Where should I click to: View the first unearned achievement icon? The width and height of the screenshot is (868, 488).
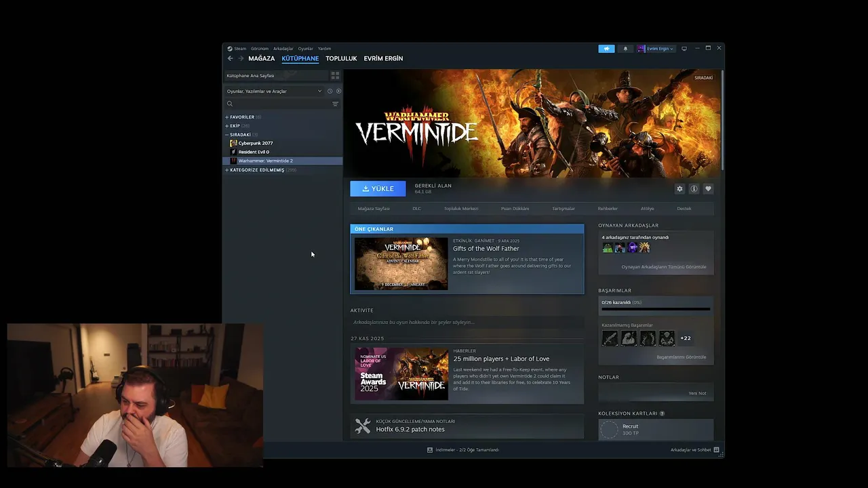coord(610,338)
